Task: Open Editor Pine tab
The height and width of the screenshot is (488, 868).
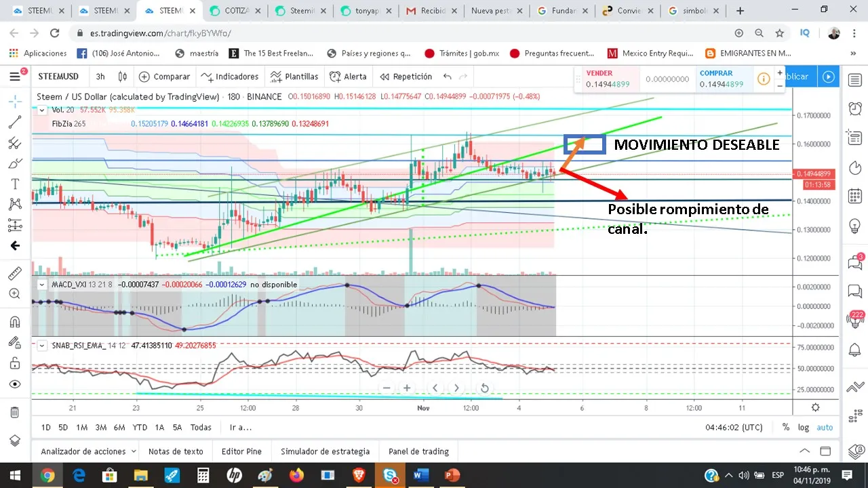Action: coord(241,451)
